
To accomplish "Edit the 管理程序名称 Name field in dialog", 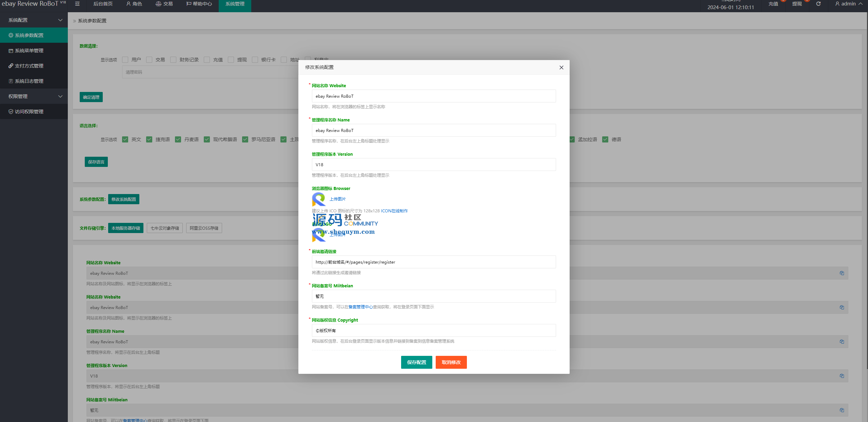I will [434, 130].
